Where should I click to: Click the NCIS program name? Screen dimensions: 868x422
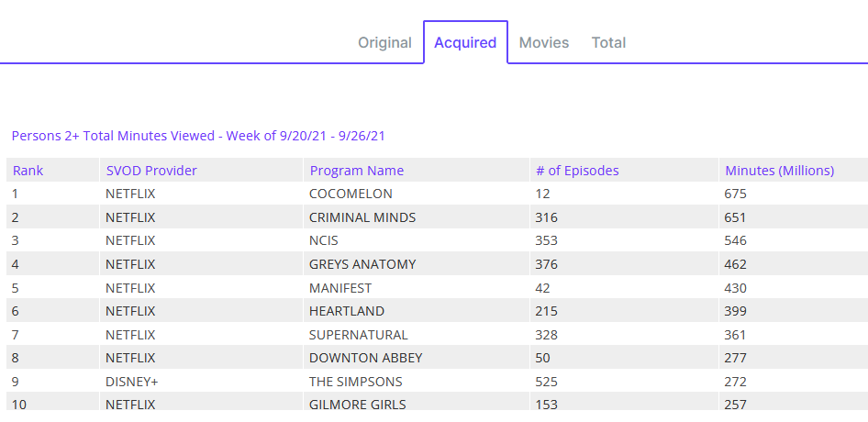(x=324, y=240)
